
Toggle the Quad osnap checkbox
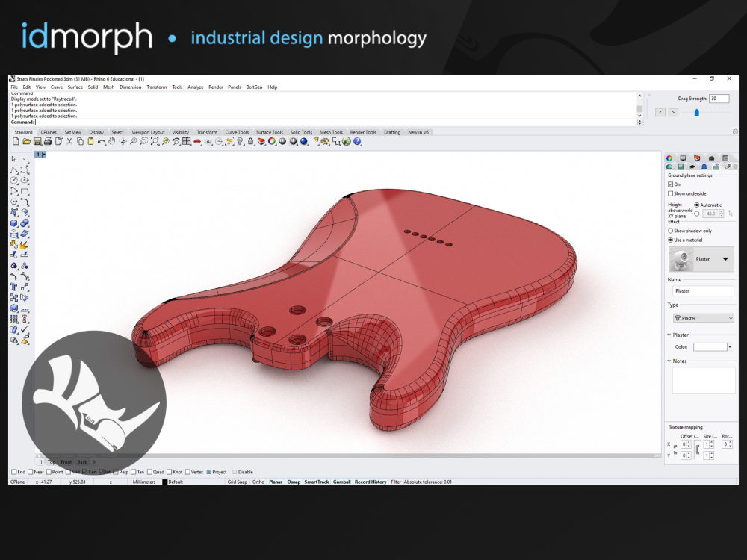pyautogui.click(x=149, y=472)
